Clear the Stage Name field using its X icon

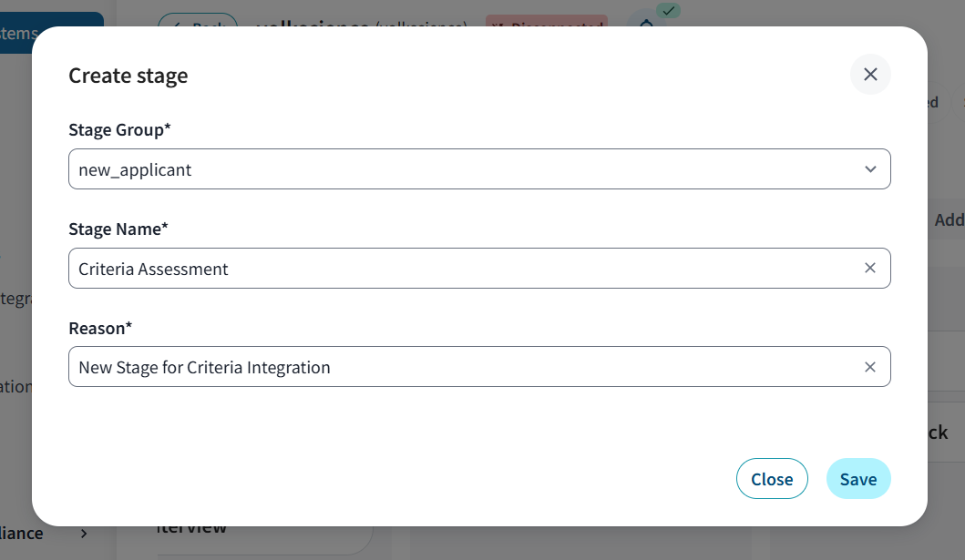[x=870, y=268]
